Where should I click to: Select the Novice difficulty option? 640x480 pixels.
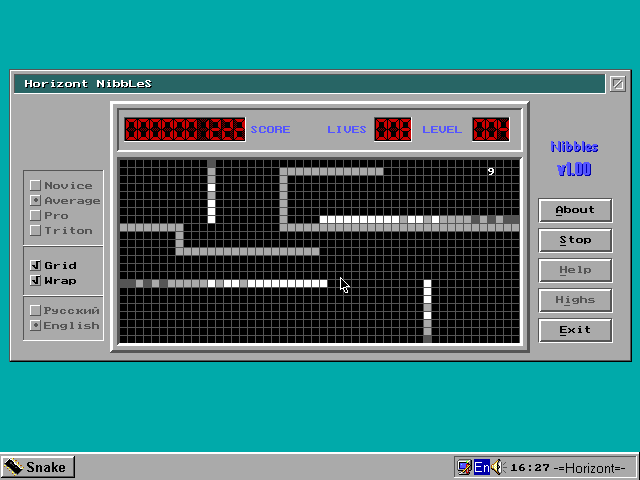(36, 186)
